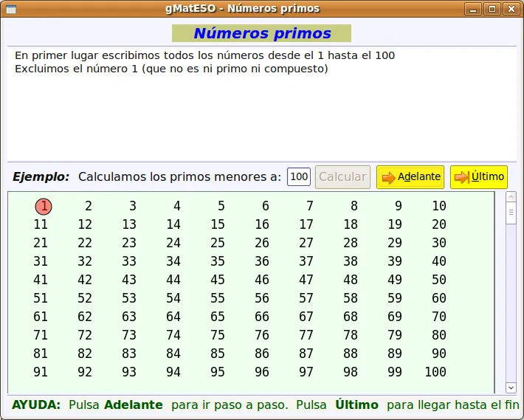Click number 3 in the grid
This screenshot has height=420, width=524.
[133, 206]
